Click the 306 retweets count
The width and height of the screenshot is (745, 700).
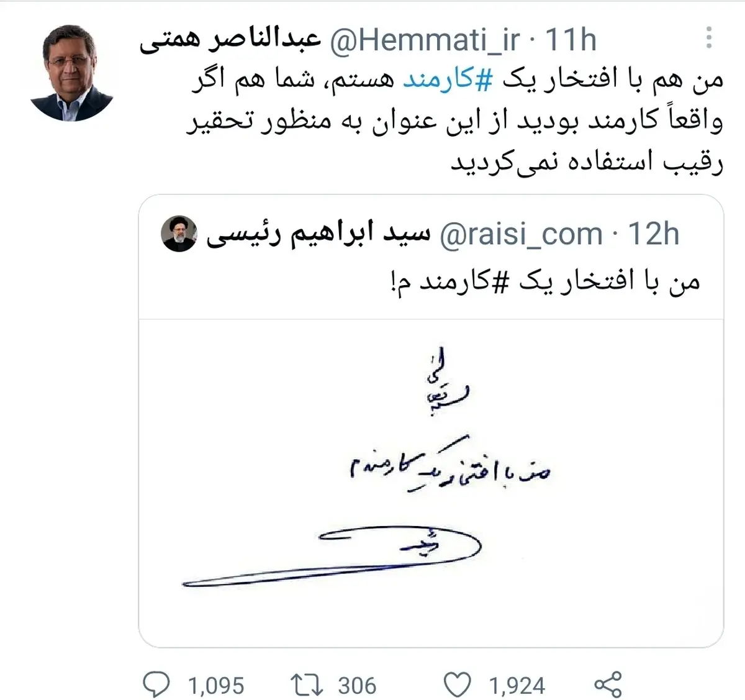(x=357, y=686)
